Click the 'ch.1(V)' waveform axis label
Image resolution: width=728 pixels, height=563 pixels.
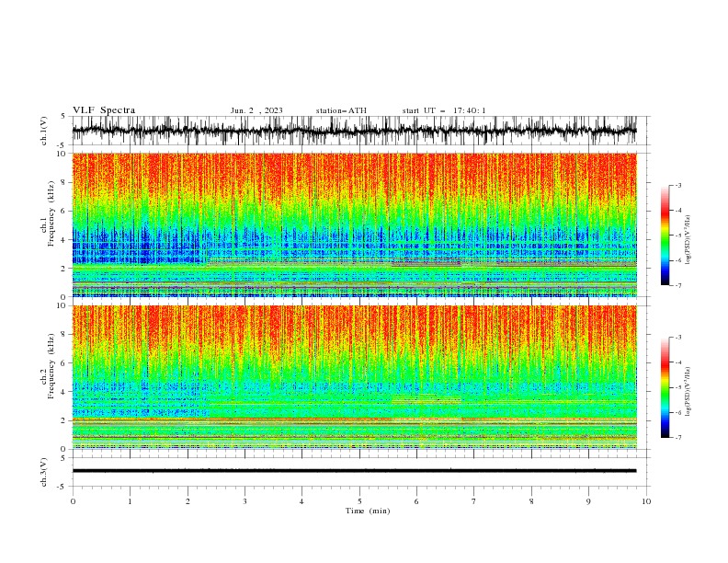coord(44,131)
